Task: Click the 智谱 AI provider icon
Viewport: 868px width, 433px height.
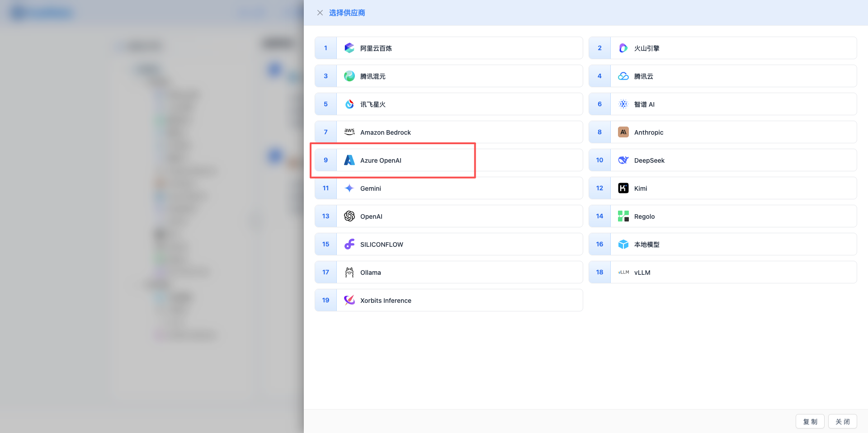Action: tap(623, 104)
